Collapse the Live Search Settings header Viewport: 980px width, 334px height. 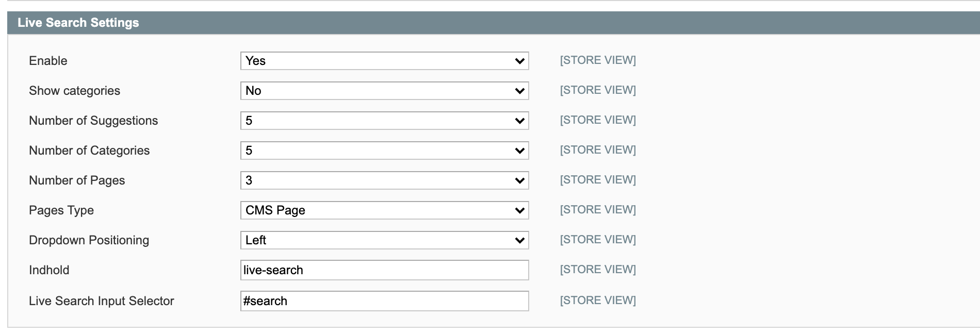pos(78,23)
